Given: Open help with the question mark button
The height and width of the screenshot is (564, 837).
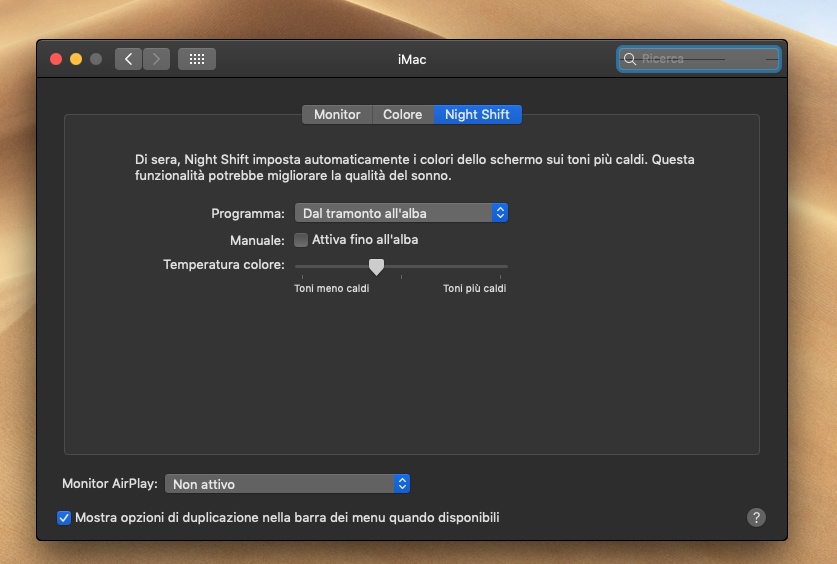Looking at the screenshot, I should (756, 517).
